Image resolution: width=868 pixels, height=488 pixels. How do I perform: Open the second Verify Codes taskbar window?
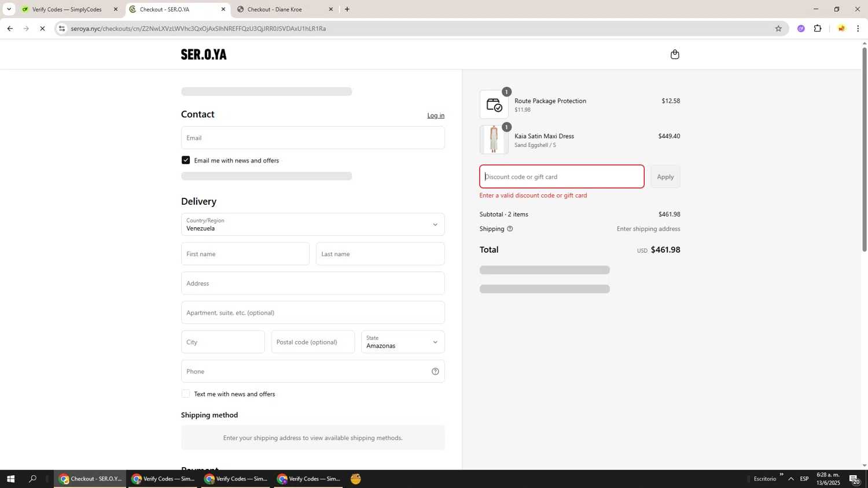pyautogui.click(x=236, y=479)
